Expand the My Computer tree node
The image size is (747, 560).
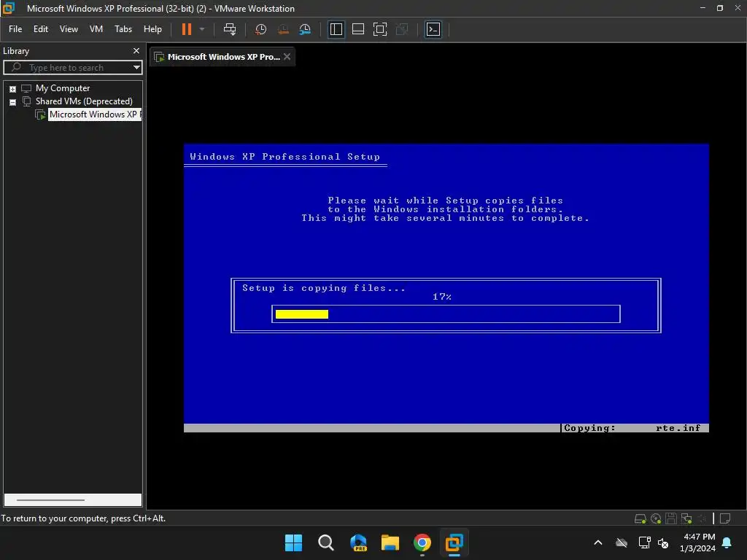click(x=13, y=89)
